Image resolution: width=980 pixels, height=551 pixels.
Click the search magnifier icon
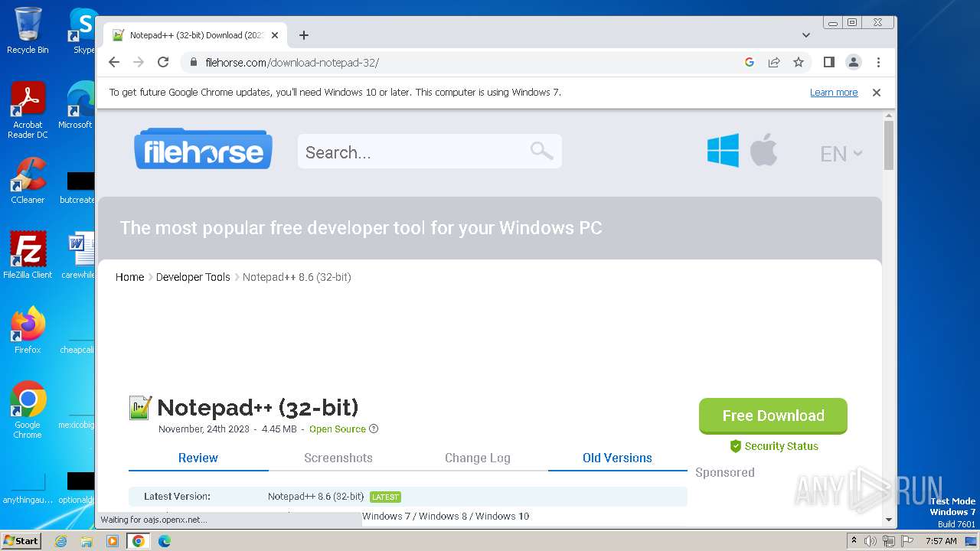[x=541, y=151]
